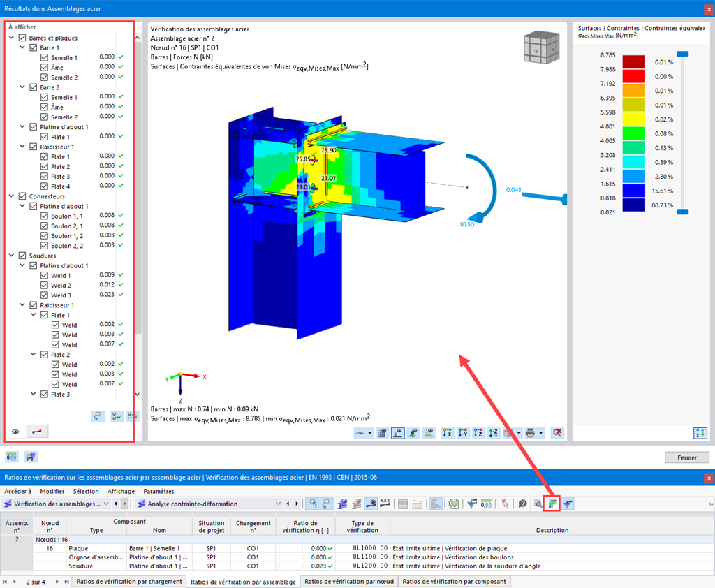Switch to Ratios de vérification par nœud tab

[349, 582]
